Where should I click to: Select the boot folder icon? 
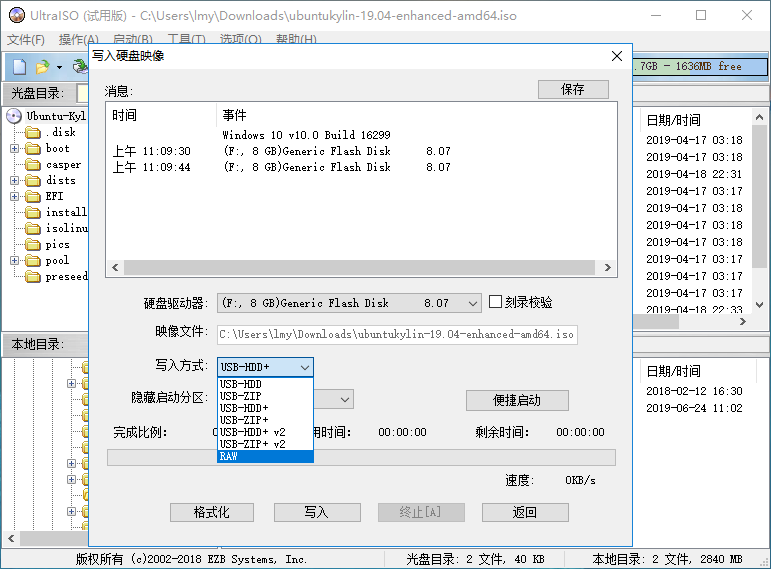[x=33, y=149]
